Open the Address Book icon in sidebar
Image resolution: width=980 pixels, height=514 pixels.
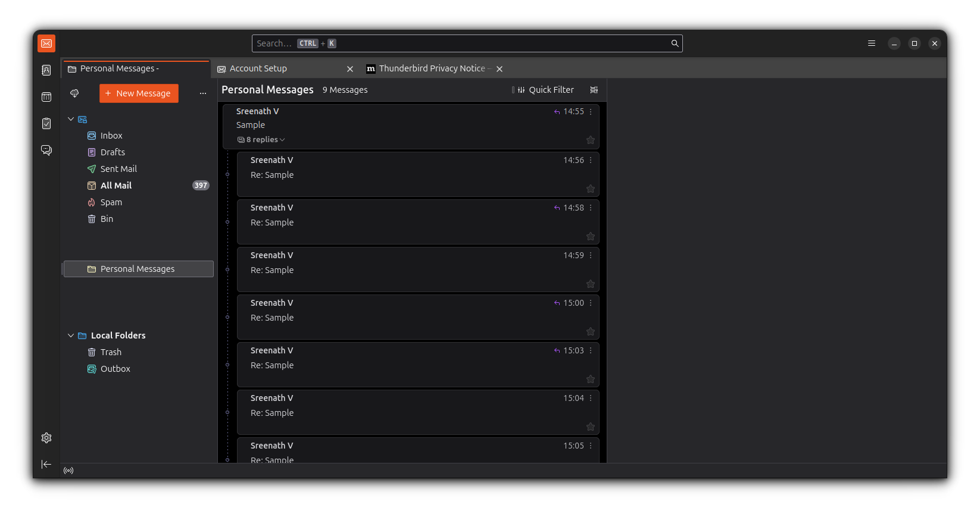click(x=46, y=70)
